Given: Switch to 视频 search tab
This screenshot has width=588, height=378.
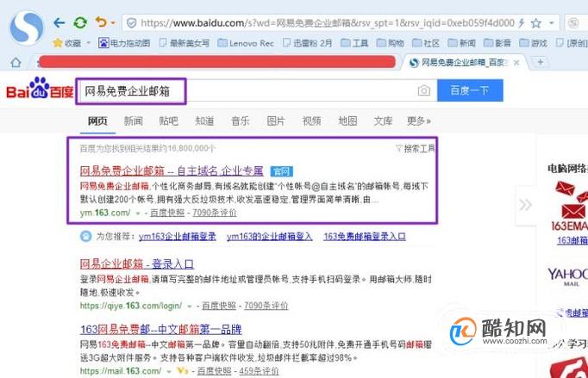Looking at the screenshot, I should 311,121.
